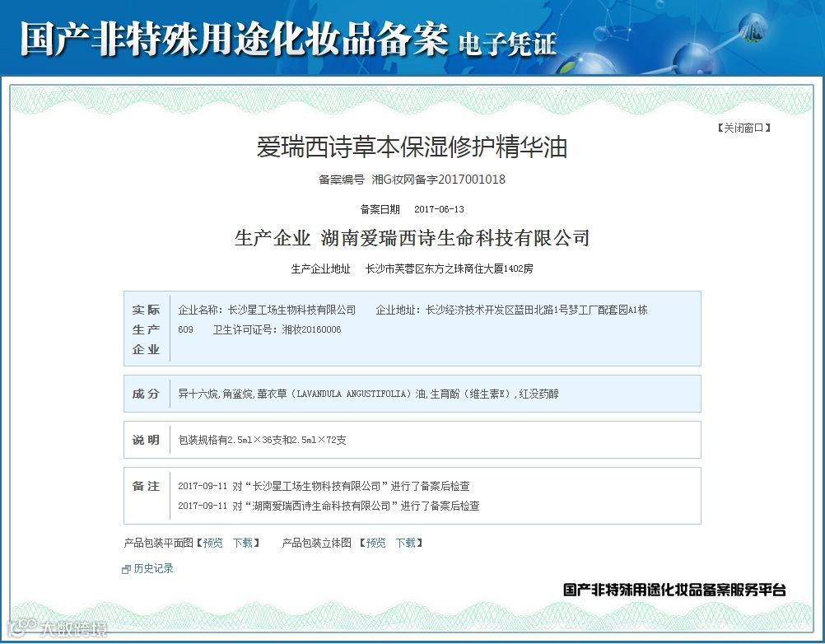This screenshot has height=644, width=825.
Task: Click the 实际生产企业 section label
Action: click(x=146, y=329)
